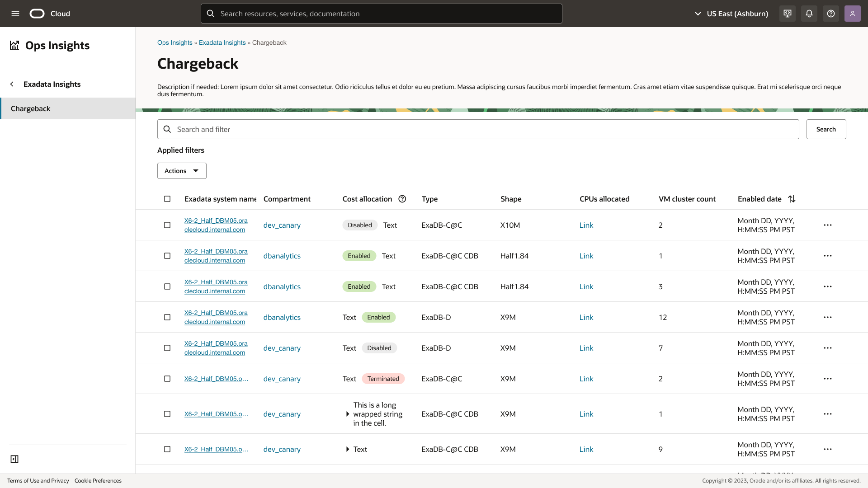Select checkbox for Terminated status row

pos(167,379)
